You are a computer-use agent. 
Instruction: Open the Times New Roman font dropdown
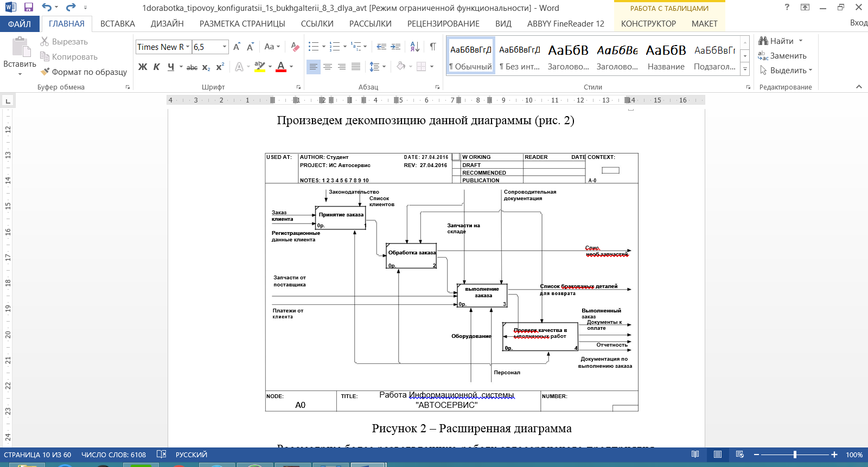188,47
